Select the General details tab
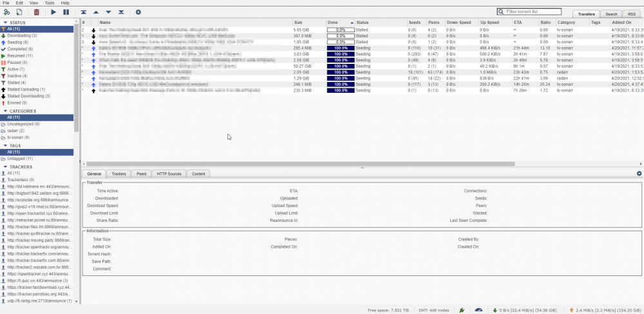 point(94,174)
